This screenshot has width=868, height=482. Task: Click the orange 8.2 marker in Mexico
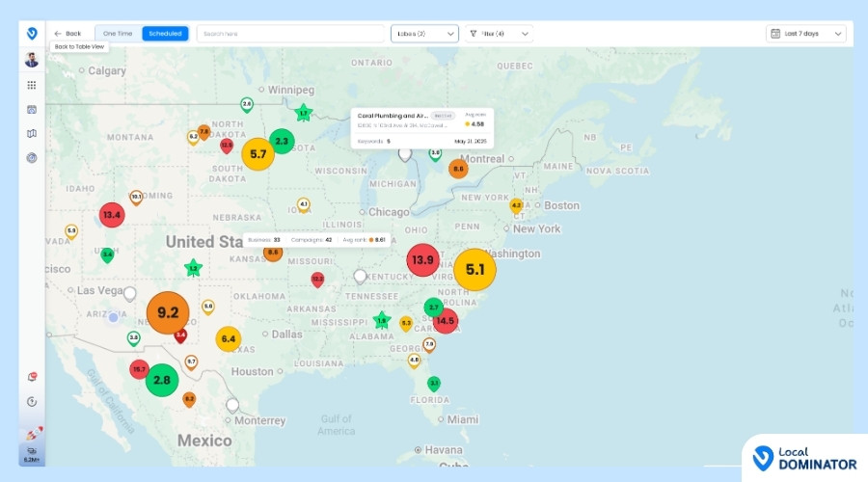[x=189, y=399]
